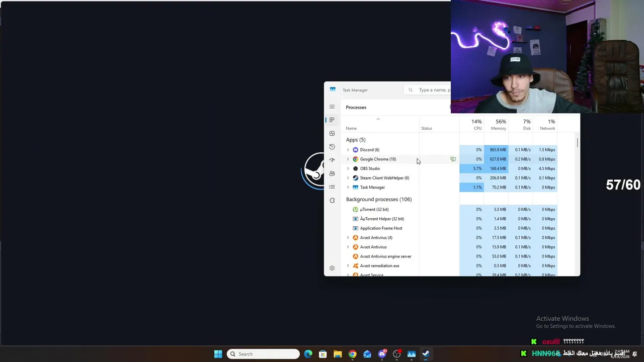Image resolution: width=644 pixels, height=362 pixels.
Task: Switch to Task Manager from the taskbar icon
Action: 411,354
